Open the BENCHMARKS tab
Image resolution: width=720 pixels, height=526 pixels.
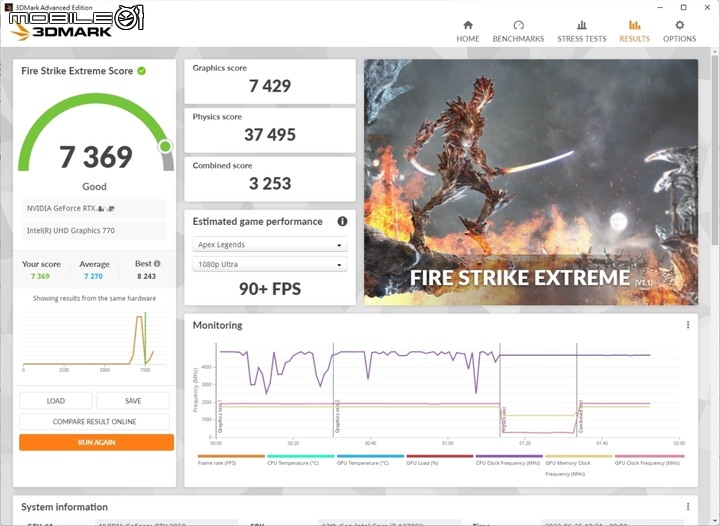(518, 32)
